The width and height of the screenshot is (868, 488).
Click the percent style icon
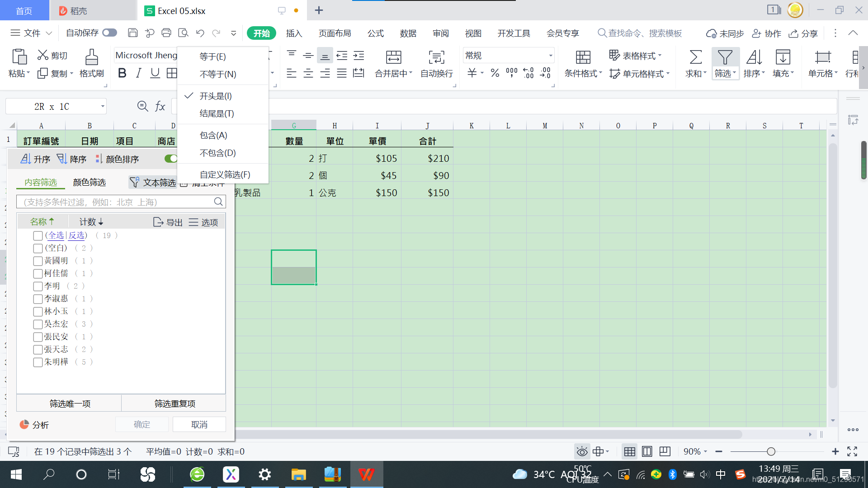click(x=495, y=73)
